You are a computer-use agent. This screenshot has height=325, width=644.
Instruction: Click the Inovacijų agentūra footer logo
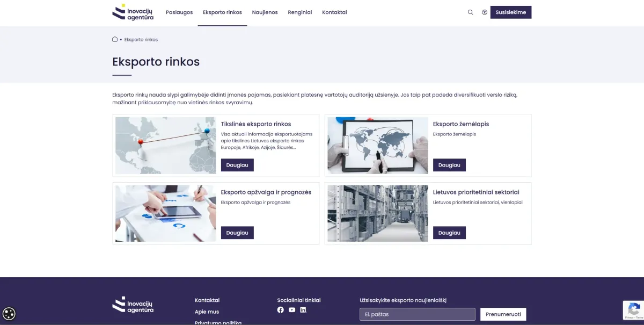(x=133, y=305)
